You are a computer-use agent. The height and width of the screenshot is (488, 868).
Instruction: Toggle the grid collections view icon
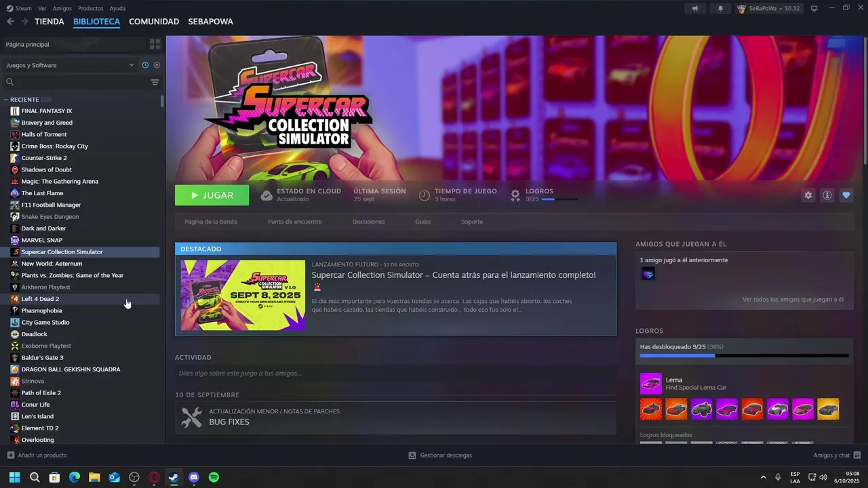coord(155,44)
